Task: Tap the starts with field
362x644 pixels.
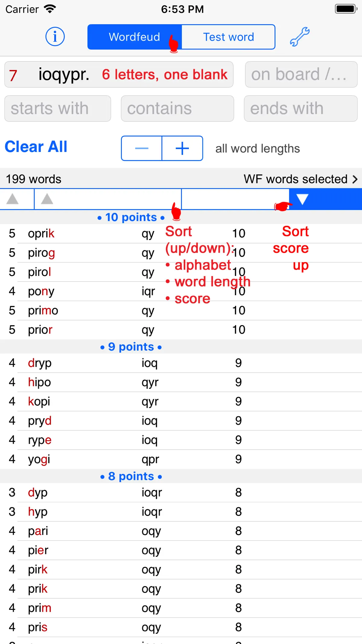Action: [58, 109]
